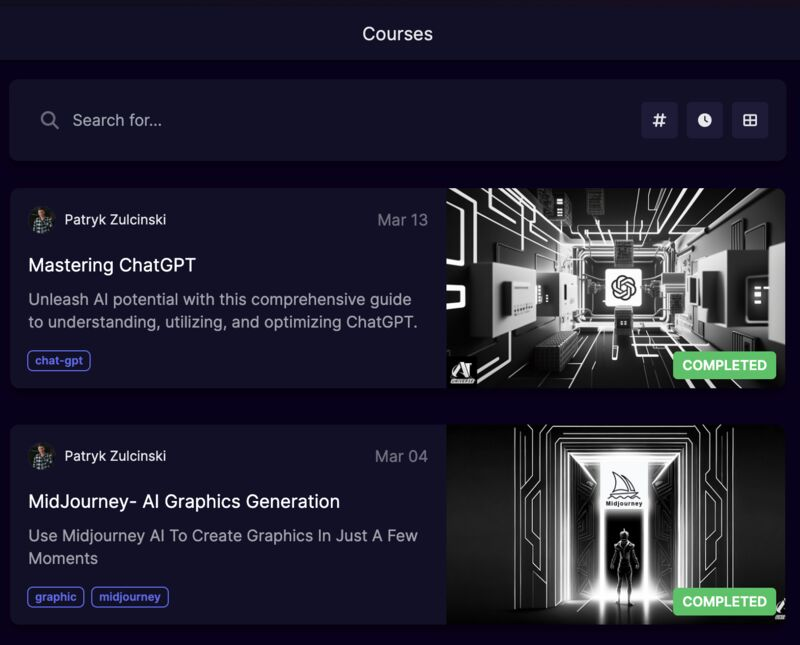Select the midjourney tag
800x645 pixels.
coord(130,597)
